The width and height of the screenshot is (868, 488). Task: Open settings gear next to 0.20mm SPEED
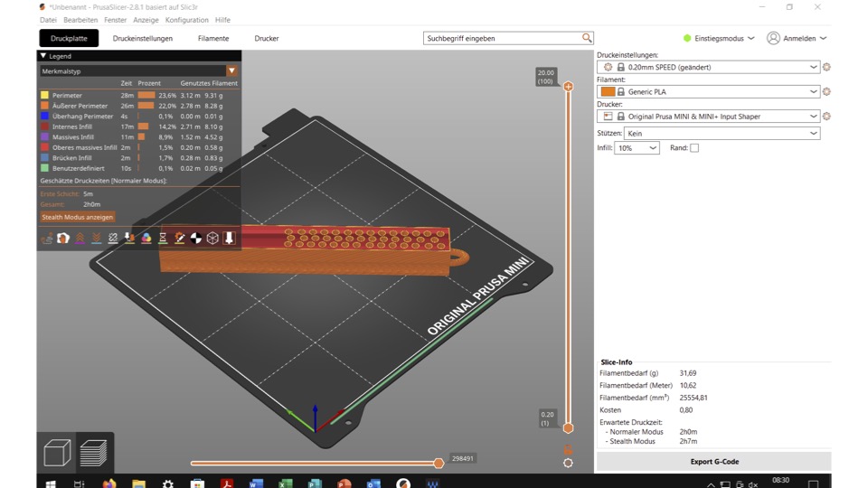[826, 67]
